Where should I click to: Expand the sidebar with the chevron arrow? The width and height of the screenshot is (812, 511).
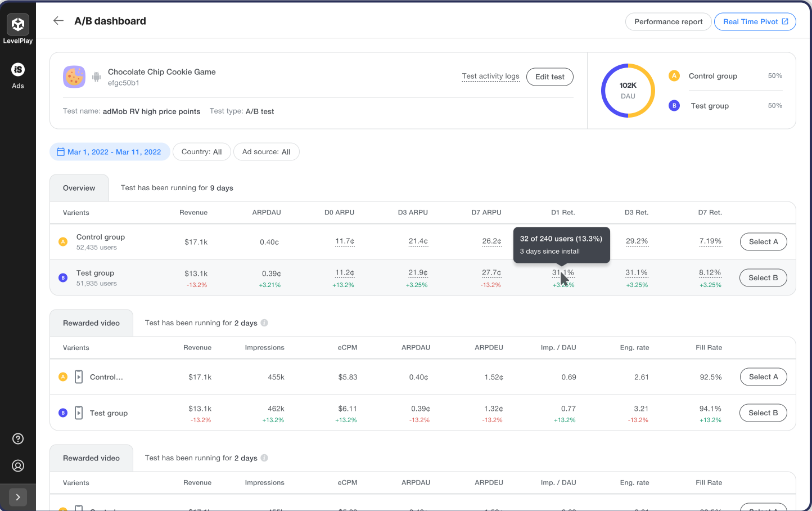click(x=18, y=497)
